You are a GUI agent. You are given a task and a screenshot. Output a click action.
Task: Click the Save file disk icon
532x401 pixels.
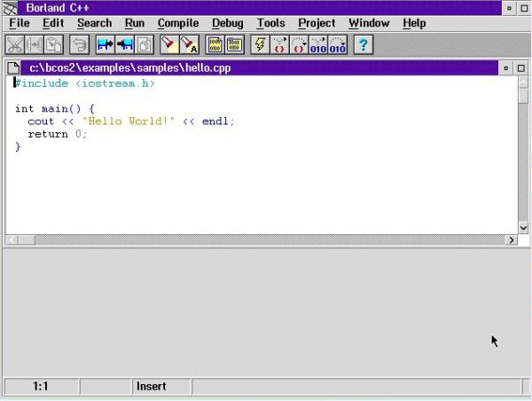[x=125, y=45]
